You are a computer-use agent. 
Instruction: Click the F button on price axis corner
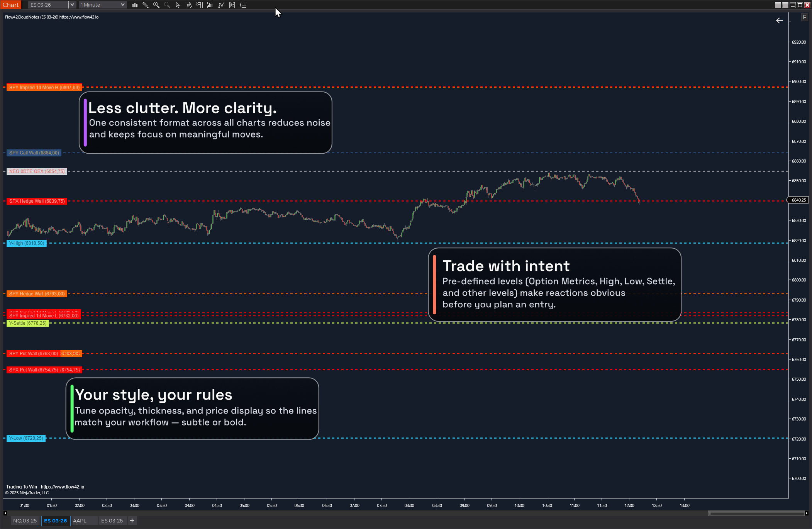(805, 17)
